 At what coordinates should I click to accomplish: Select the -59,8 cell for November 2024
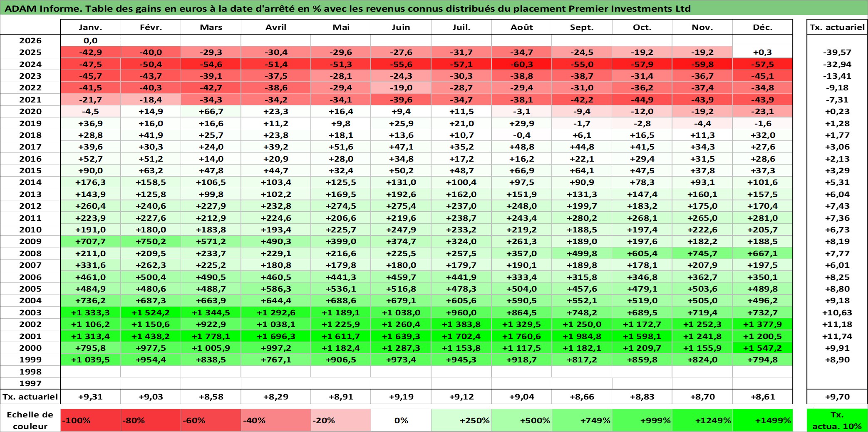[702, 64]
